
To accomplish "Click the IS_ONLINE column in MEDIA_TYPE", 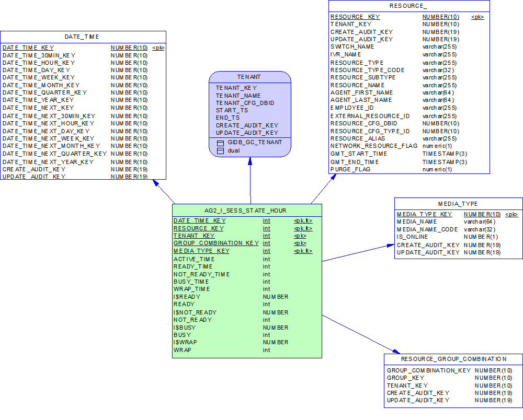I will 412,237.
